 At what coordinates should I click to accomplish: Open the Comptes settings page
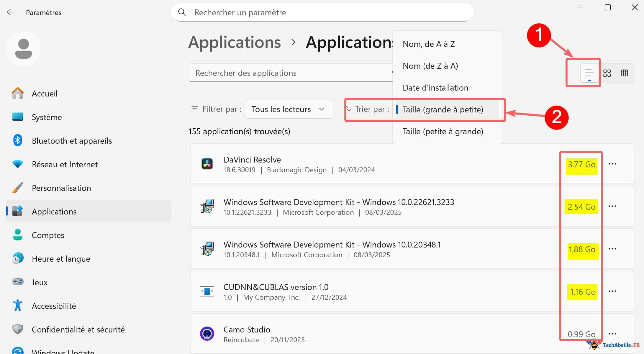coord(48,235)
